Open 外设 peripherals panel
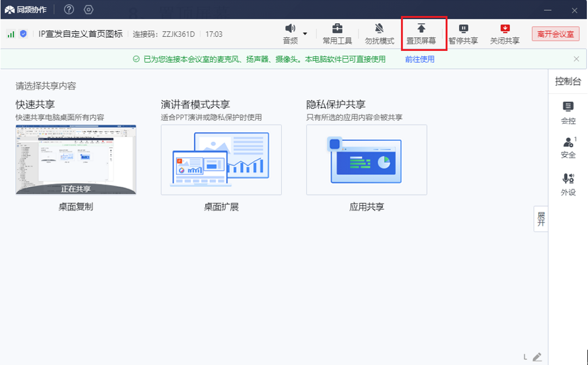The width and height of the screenshot is (588, 365). pos(568,184)
